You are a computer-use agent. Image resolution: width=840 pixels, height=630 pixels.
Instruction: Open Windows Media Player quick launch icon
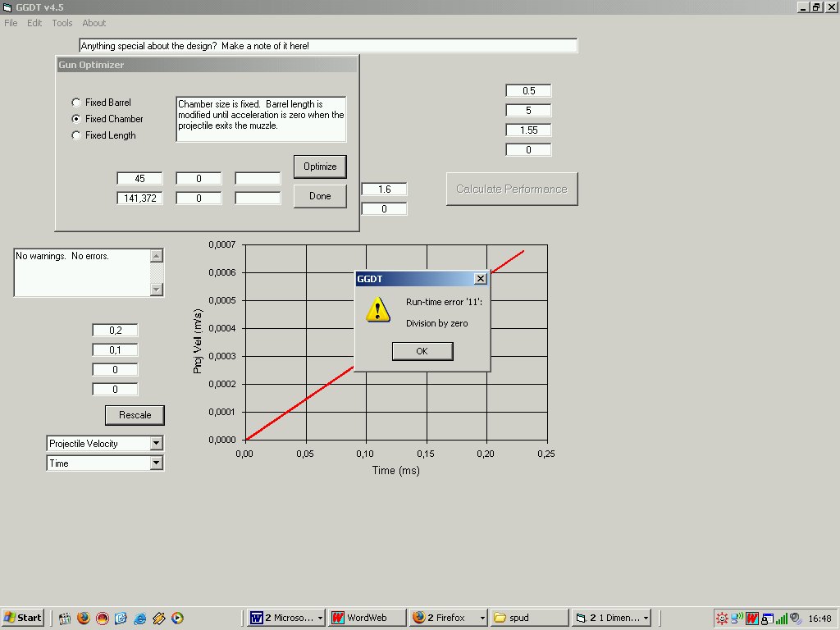(177, 618)
